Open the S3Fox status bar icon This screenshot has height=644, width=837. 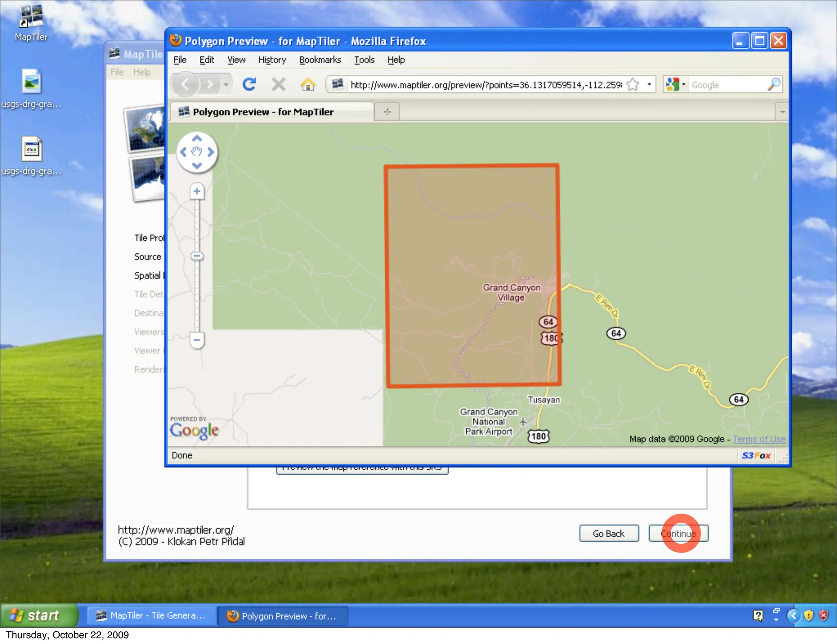(x=756, y=456)
